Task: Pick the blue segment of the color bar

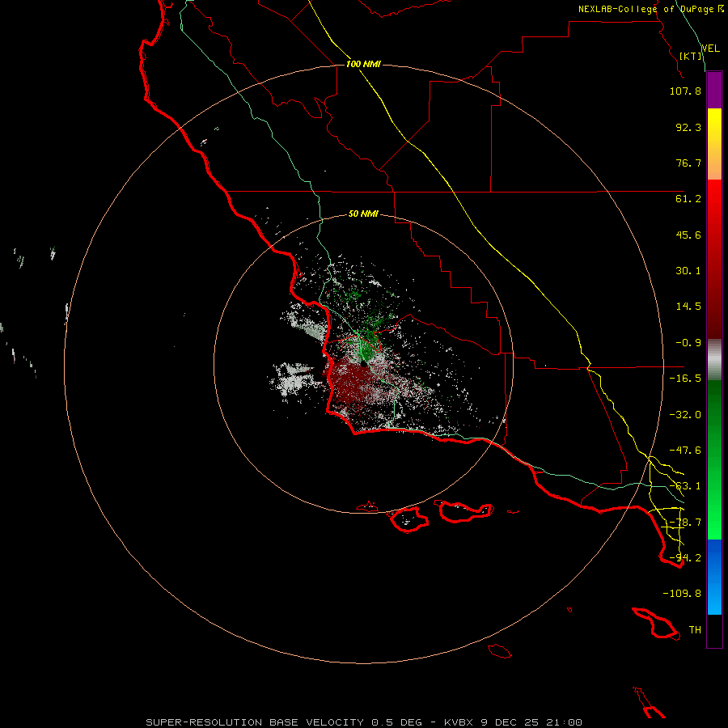Action: pos(714,577)
